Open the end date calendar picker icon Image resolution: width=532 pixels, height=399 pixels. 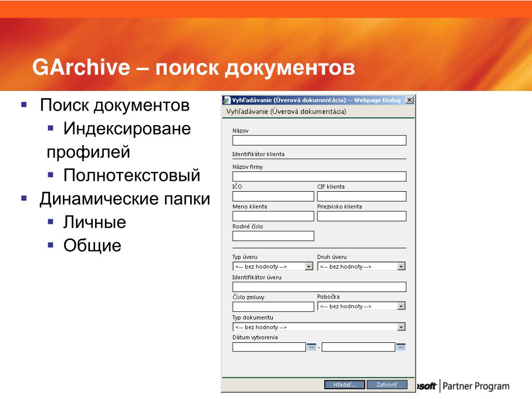point(401,347)
